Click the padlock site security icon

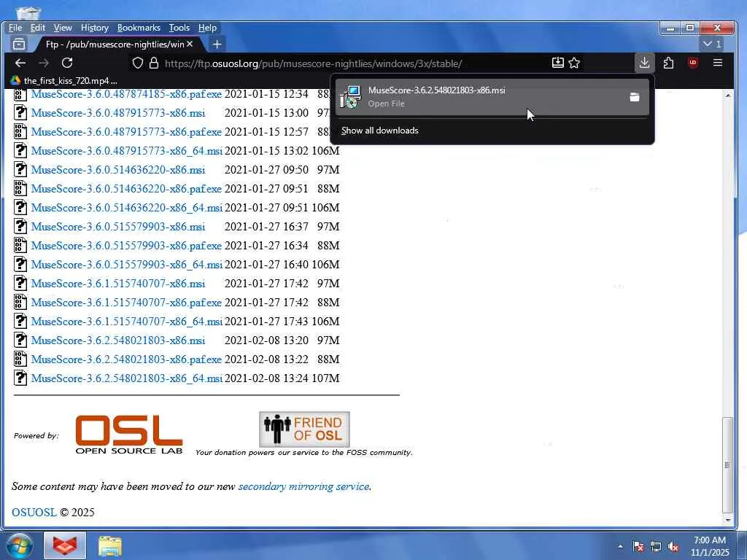coord(154,63)
